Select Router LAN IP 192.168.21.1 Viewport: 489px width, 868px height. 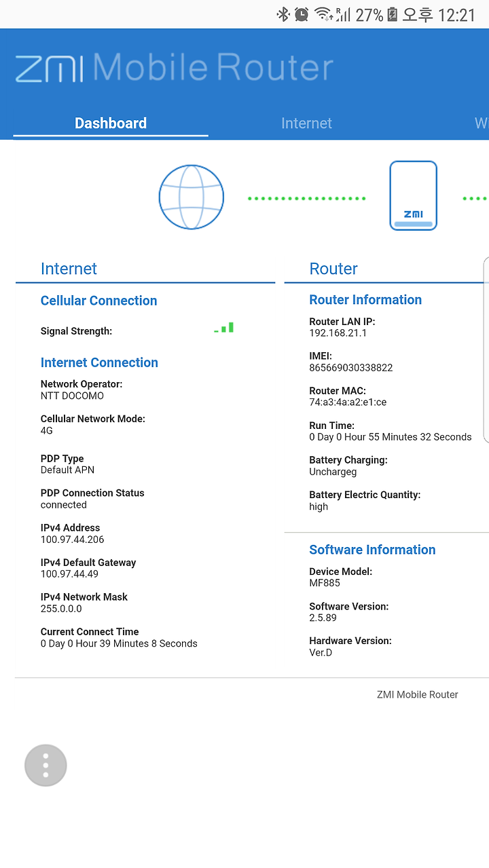pos(338,333)
